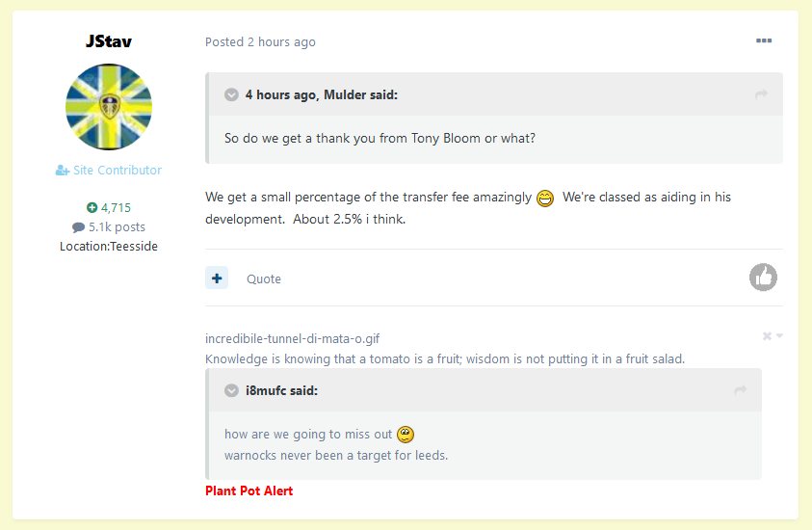This screenshot has height=530, width=812.
Task: Click the multiquote plus button
Action: point(217,278)
